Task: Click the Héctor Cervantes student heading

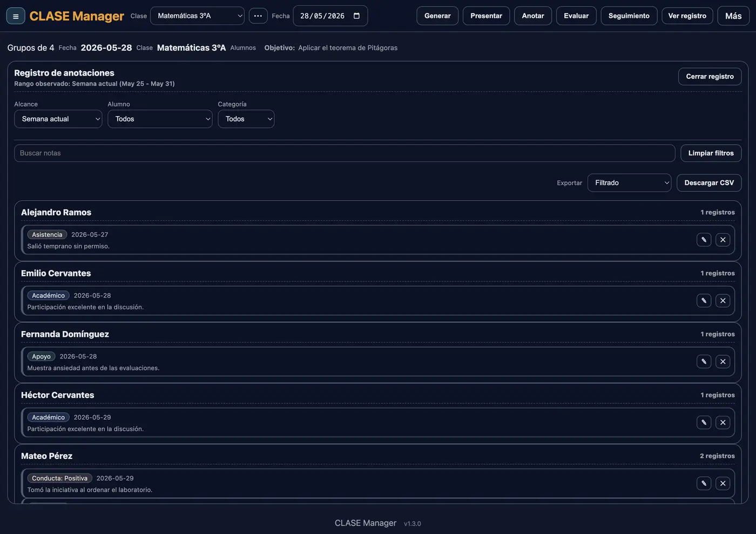Action: pos(58,395)
